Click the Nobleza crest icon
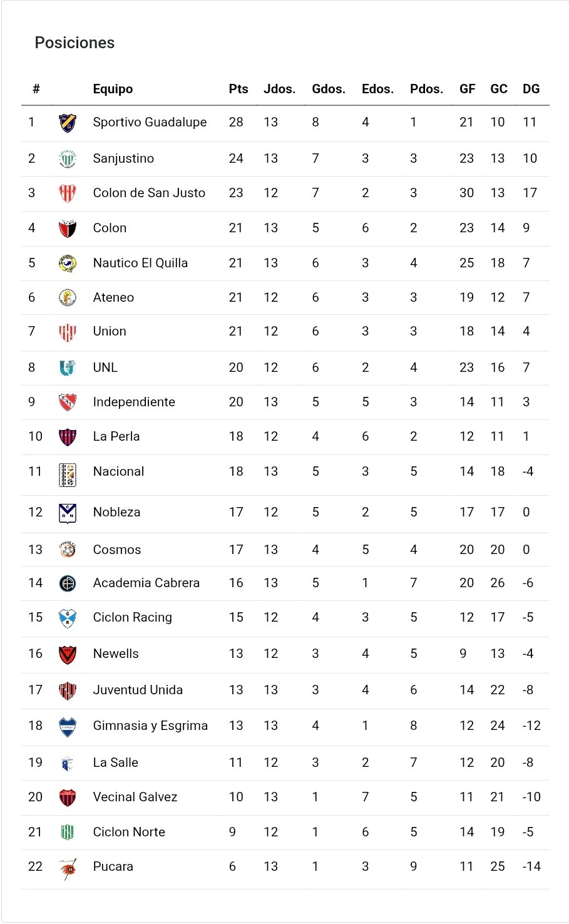The image size is (569, 924). click(68, 513)
